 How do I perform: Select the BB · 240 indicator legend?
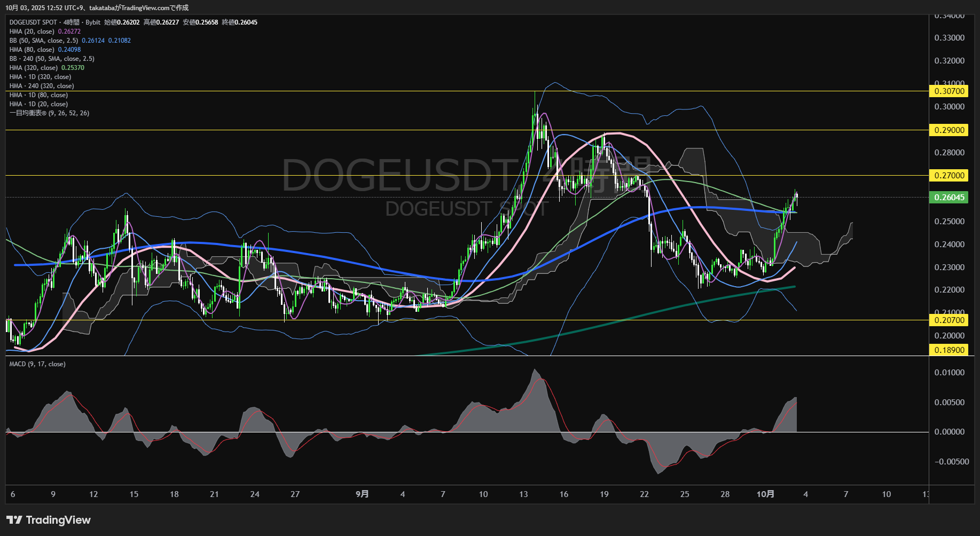pos(52,59)
